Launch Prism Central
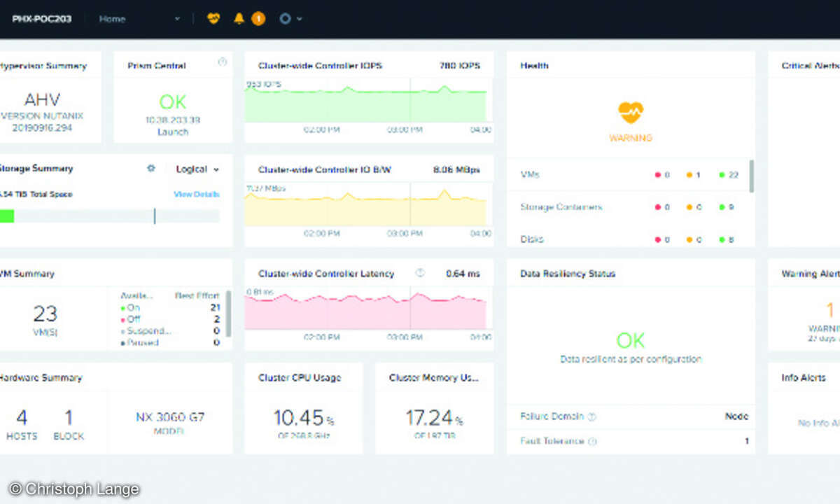840x504 pixels. 173,132
